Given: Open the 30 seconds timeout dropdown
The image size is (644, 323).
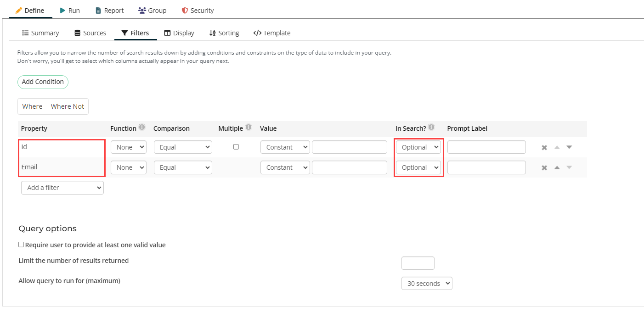Looking at the screenshot, I should tap(427, 284).
